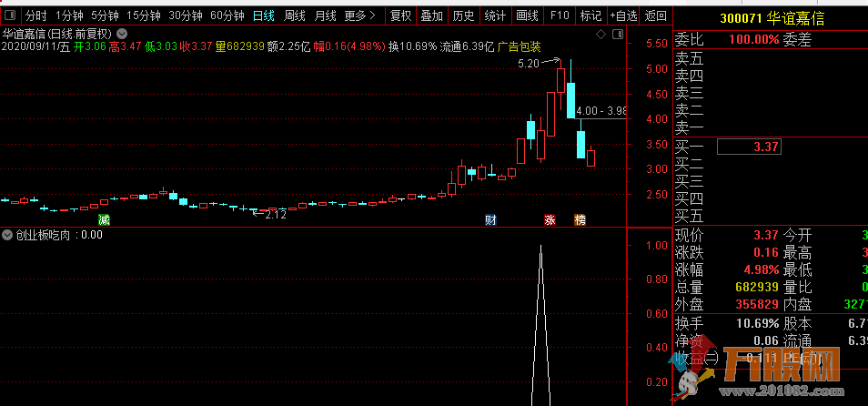868x406 pixels.
Task: Switch to 分时 intraday view
Action: [36, 15]
